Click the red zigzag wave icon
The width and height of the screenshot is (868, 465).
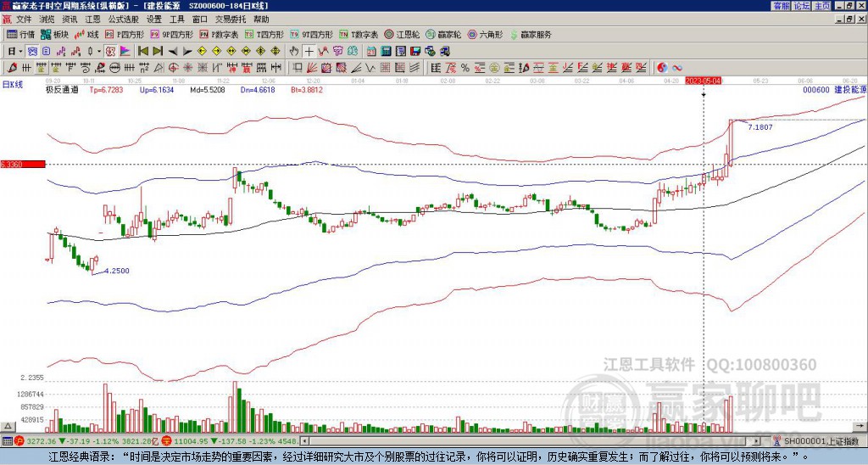(323, 52)
